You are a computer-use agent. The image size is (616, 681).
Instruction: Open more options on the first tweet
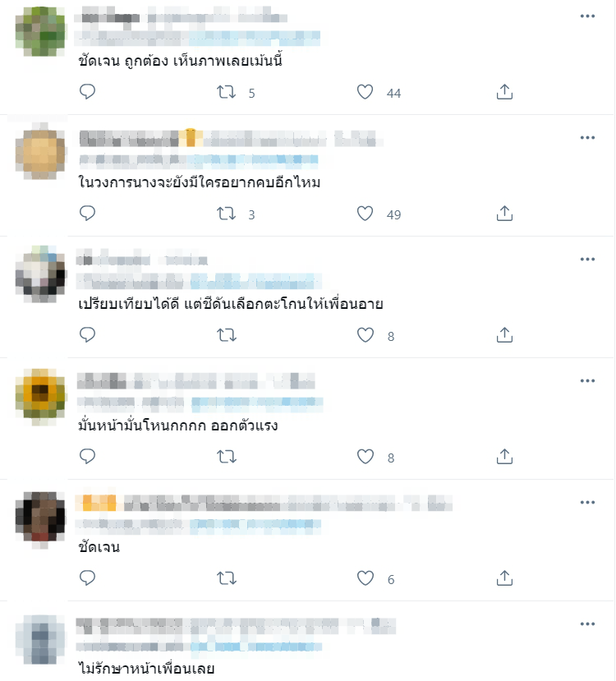587,16
